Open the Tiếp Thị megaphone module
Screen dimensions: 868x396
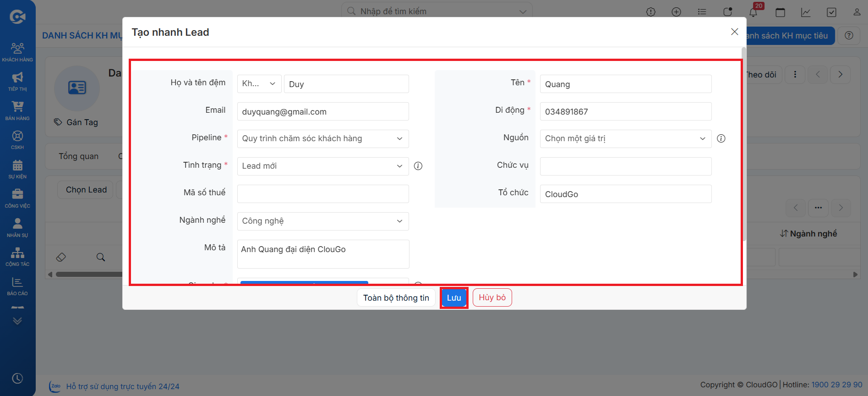(x=17, y=81)
